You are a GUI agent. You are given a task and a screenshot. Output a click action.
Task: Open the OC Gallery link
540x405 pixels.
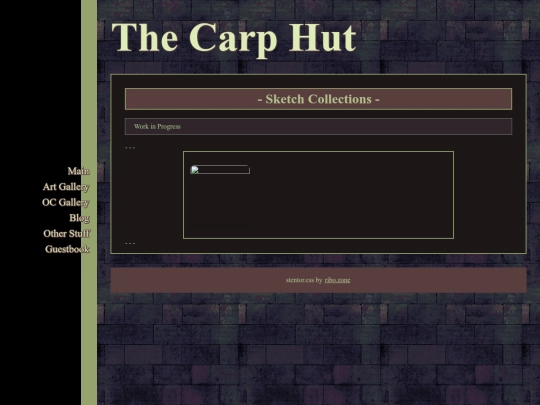pos(66,202)
